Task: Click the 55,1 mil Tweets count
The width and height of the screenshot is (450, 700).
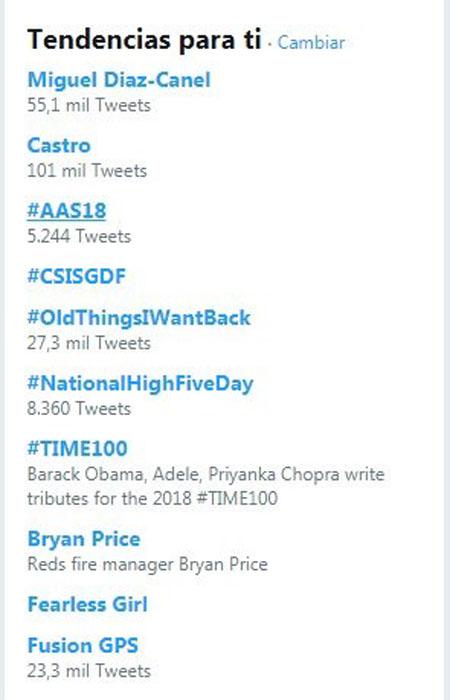Action: [x=89, y=105]
